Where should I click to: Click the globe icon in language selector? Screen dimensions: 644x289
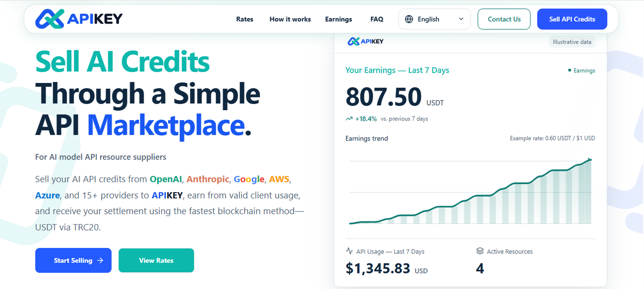(409, 19)
